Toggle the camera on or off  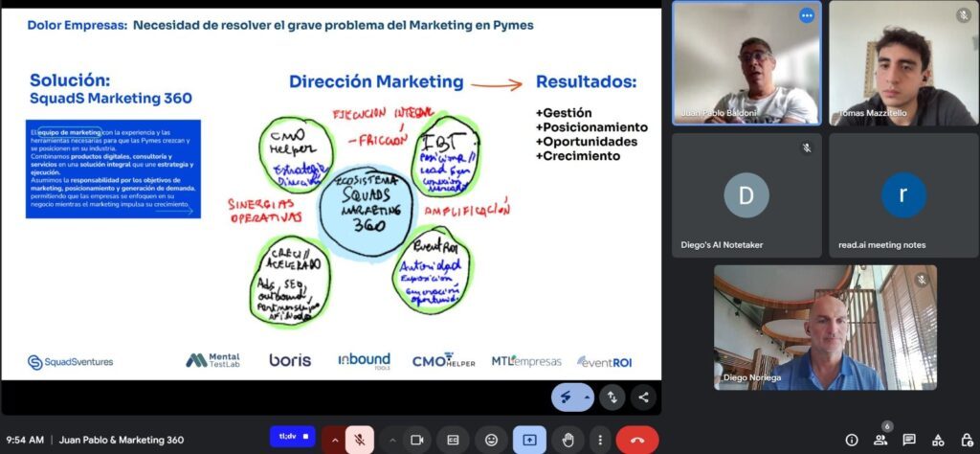[x=417, y=440]
